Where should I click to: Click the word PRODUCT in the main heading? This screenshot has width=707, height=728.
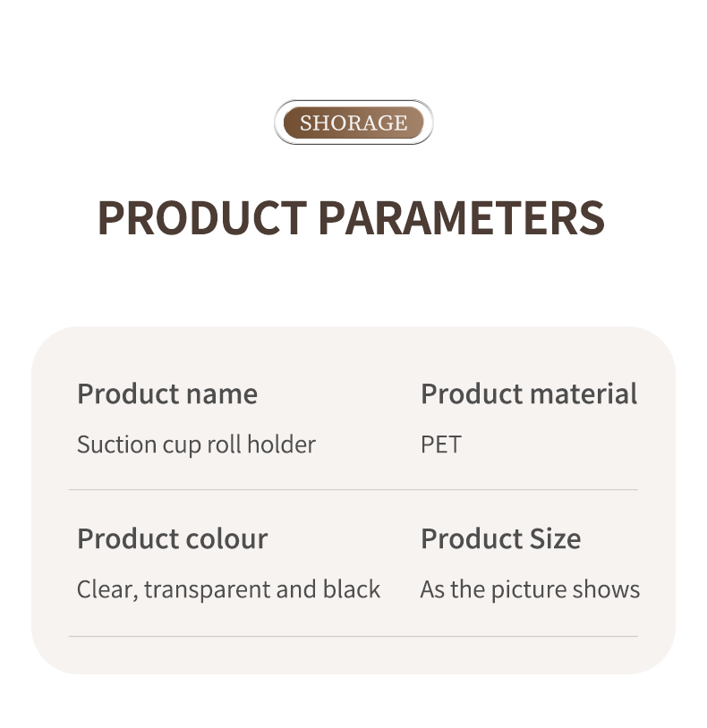click(x=201, y=217)
